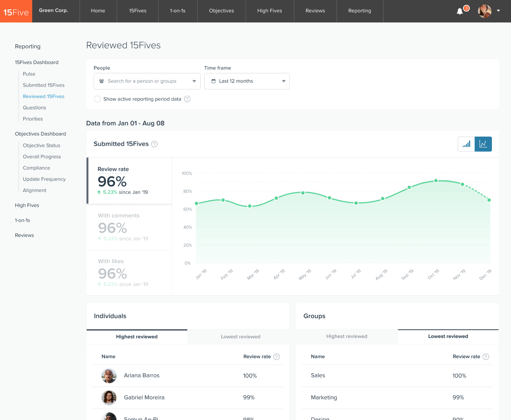Click the calendar icon in time frame

pos(214,81)
